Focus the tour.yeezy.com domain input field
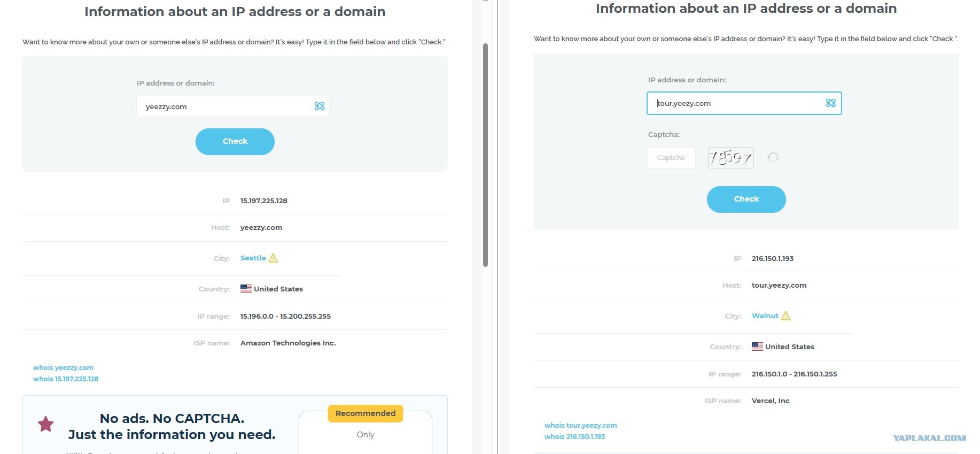 point(744,103)
